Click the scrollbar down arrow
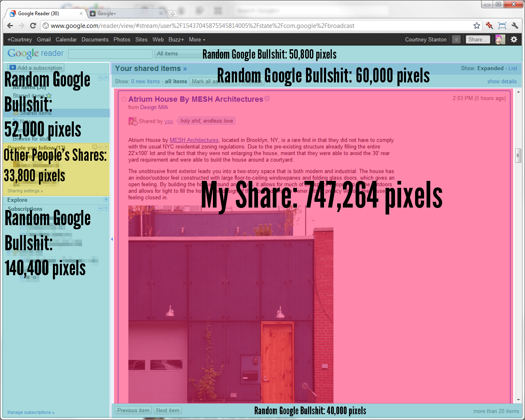This screenshot has height=420, width=525. click(518, 399)
